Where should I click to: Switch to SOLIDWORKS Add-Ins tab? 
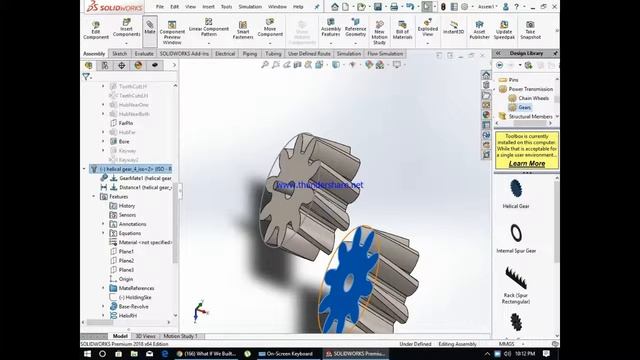click(x=184, y=53)
